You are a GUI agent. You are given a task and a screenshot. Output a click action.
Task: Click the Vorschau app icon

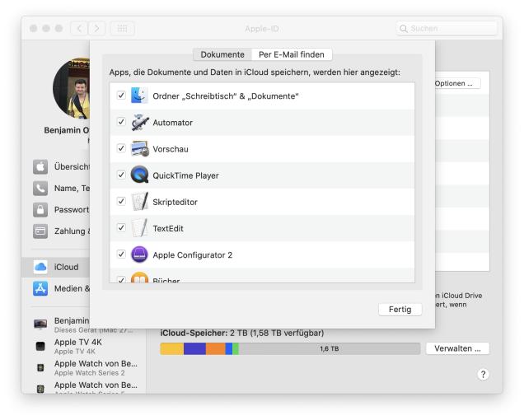point(139,149)
